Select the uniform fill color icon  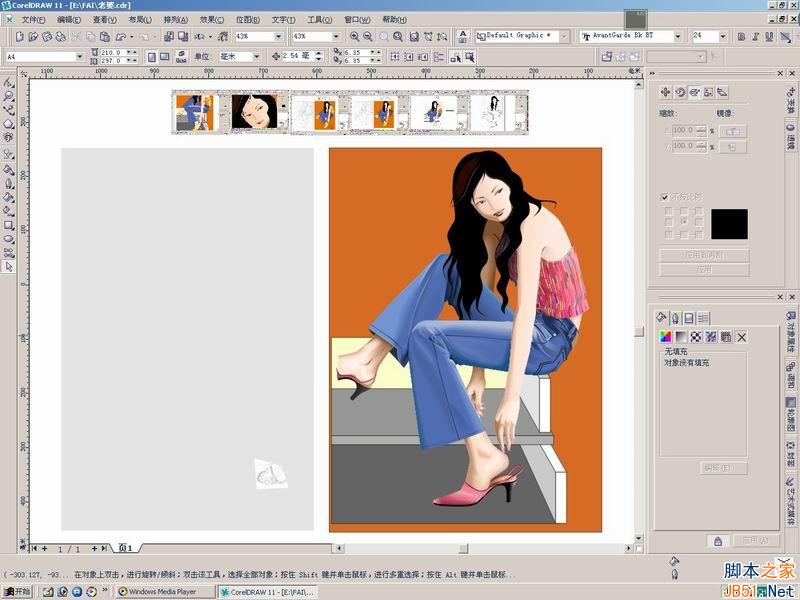(x=665, y=336)
